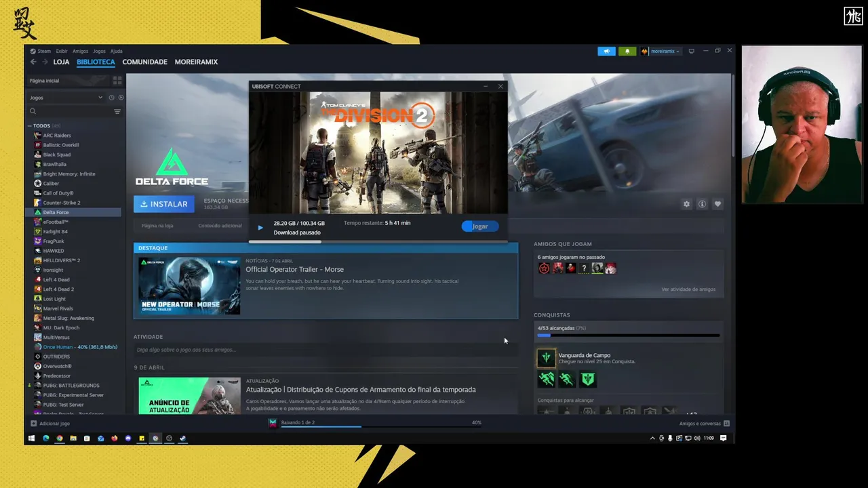Open the Jogos menu in menu bar
The height and width of the screenshot is (488, 868).
click(x=99, y=51)
